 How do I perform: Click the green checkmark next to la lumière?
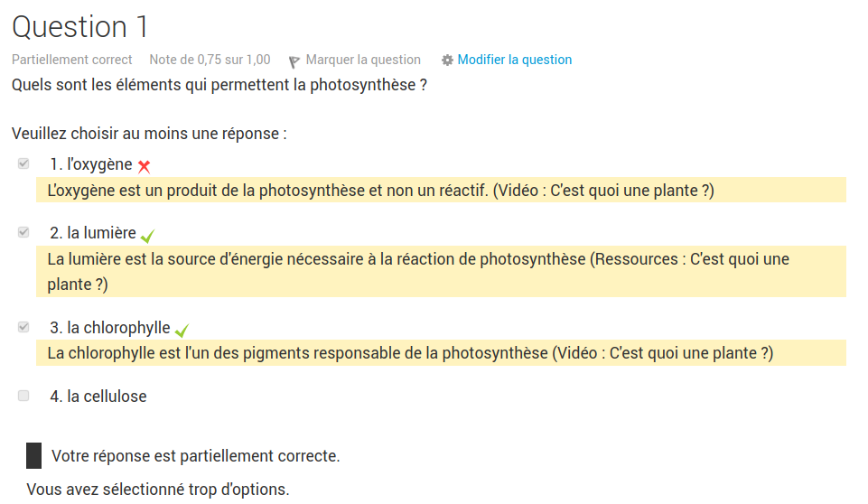coord(147,236)
